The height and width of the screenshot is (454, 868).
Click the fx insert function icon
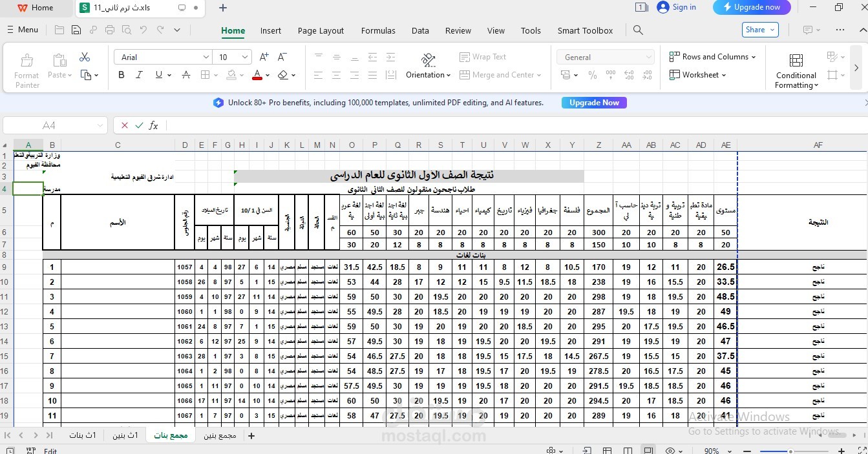tap(154, 125)
